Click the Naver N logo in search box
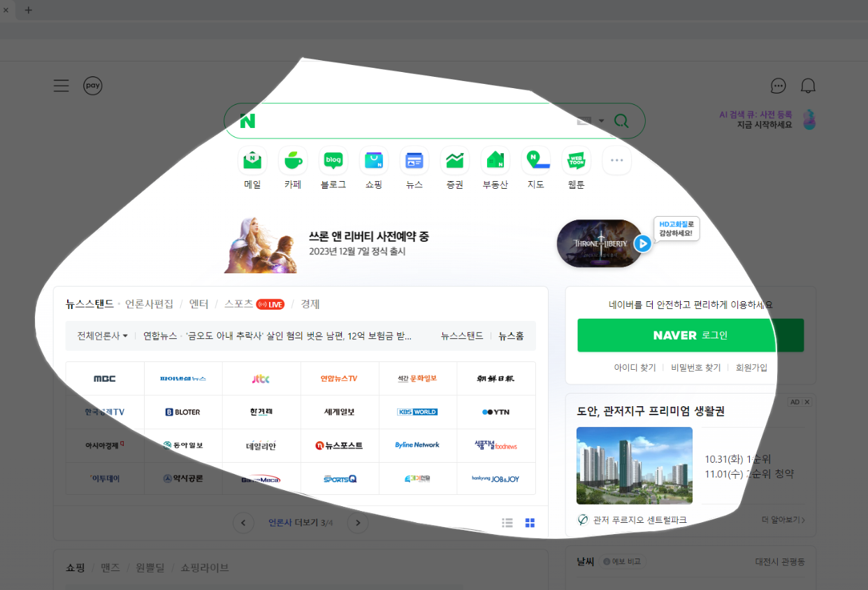The width and height of the screenshot is (868, 590). 247,121
